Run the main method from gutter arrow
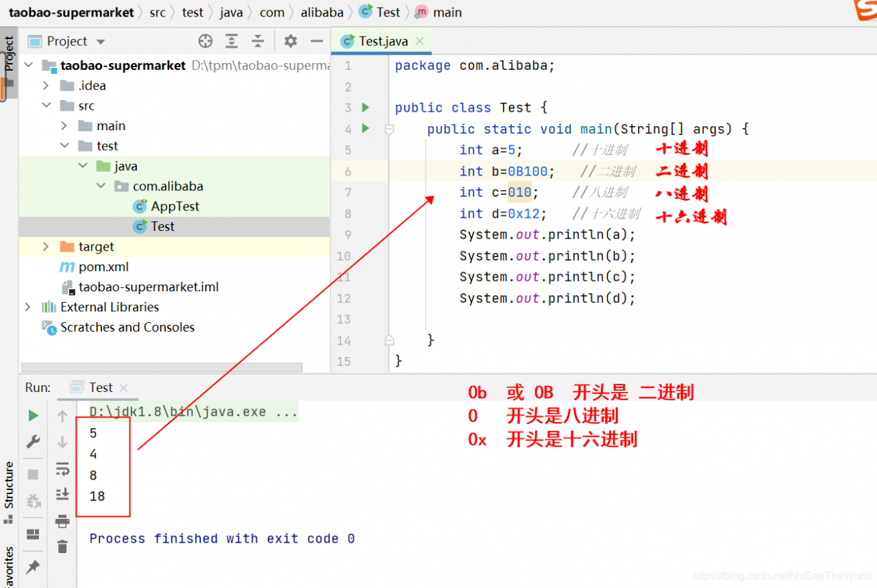 pos(365,128)
